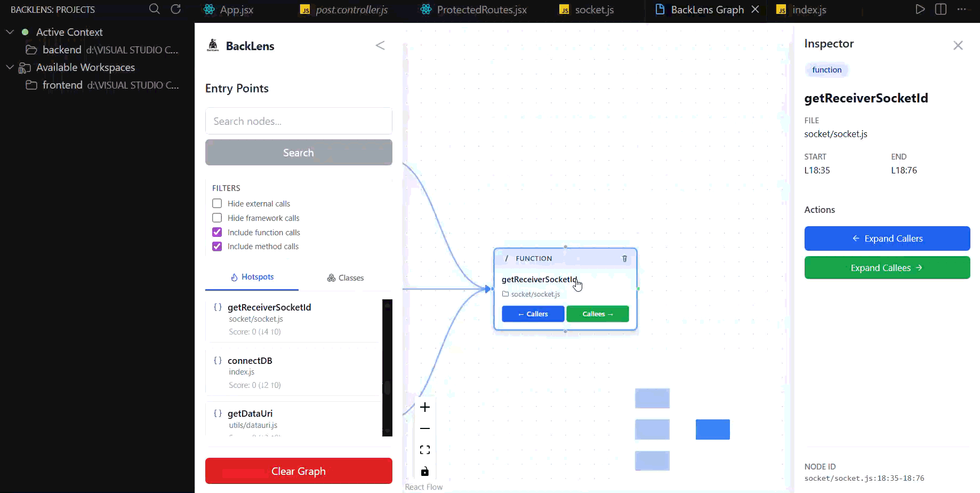The image size is (980, 493).
Task: Switch to the Classes tab
Action: coord(346,277)
